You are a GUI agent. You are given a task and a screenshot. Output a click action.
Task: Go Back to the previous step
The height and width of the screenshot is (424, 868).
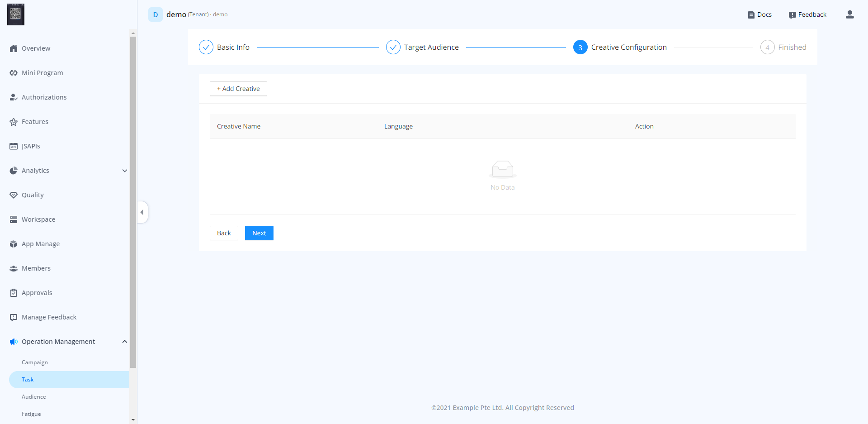point(224,233)
